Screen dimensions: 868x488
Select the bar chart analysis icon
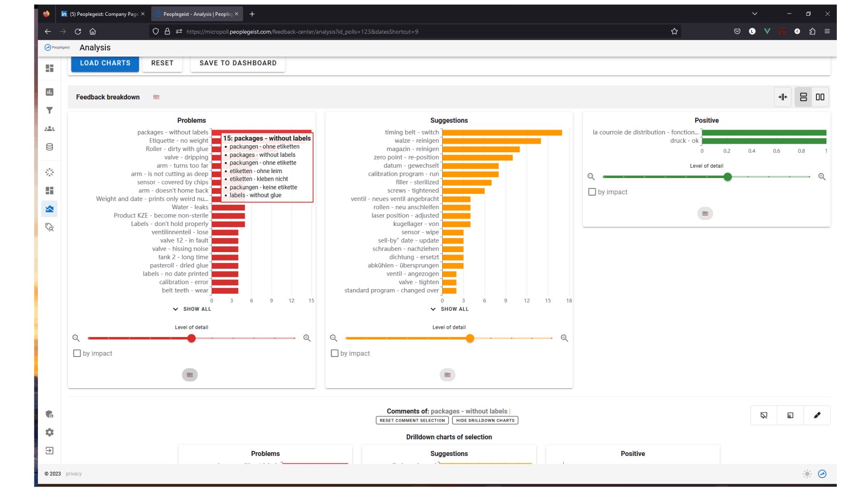(49, 92)
